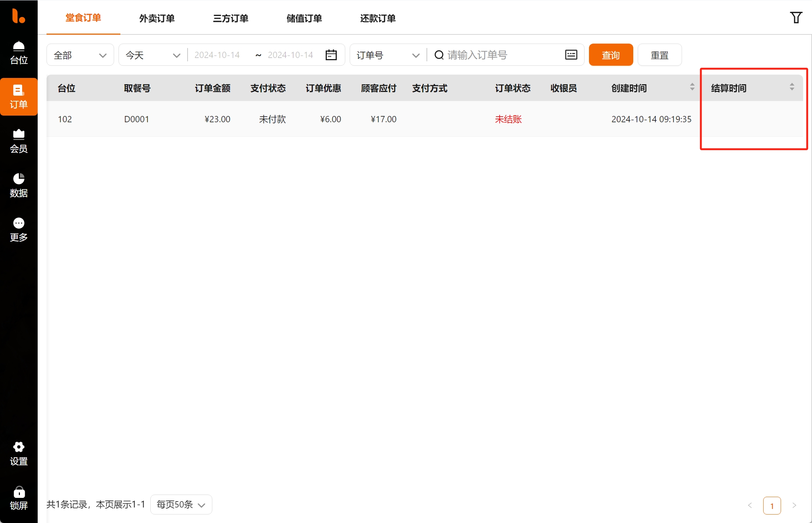The height and width of the screenshot is (523, 812).
Task: Click the on-screen keyboard icon
Action: 571,55
